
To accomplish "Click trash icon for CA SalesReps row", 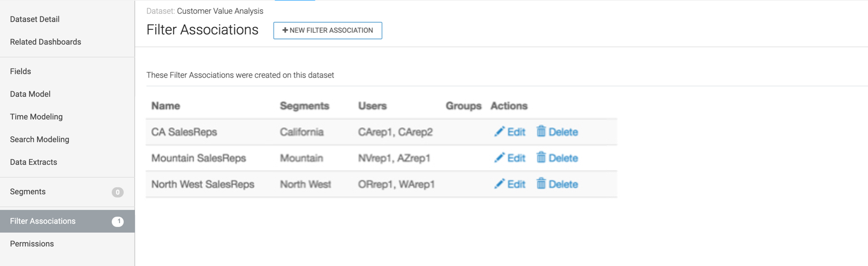I will (541, 131).
